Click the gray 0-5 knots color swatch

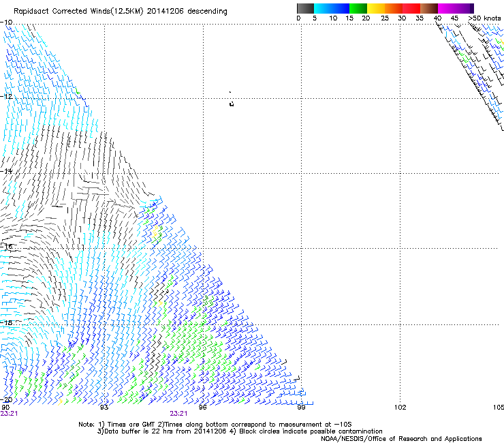point(305,8)
